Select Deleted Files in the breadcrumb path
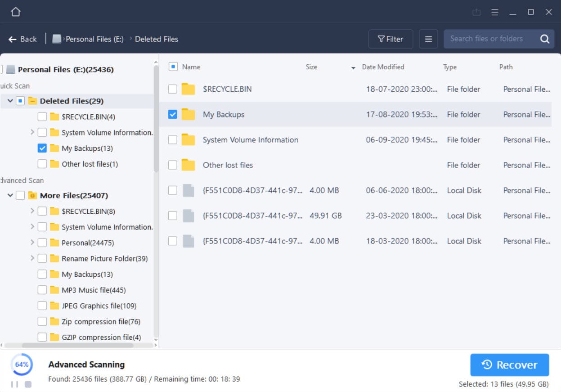The width and height of the screenshot is (561, 392). pos(156,39)
